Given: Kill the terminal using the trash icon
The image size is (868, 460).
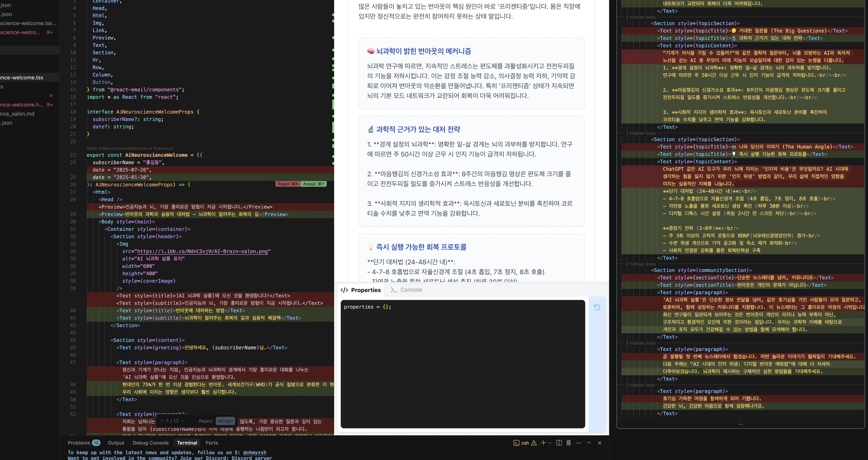Looking at the screenshot, I should (569, 443).
